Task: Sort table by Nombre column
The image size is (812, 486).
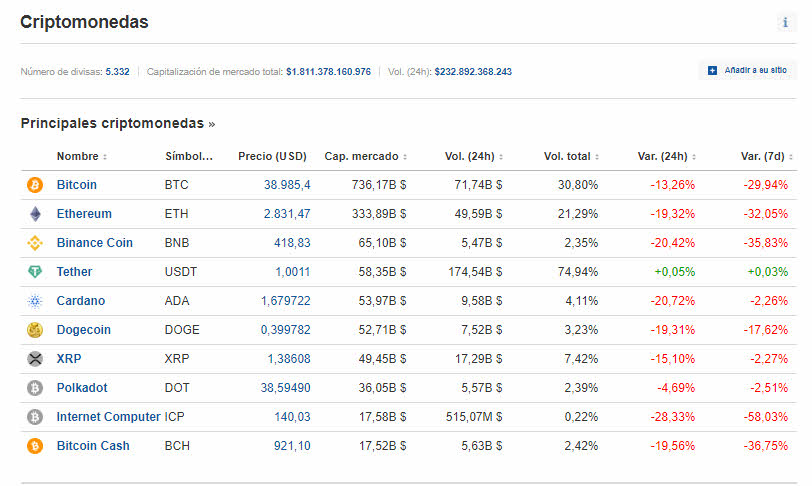Action: click(x=81, y=157)
